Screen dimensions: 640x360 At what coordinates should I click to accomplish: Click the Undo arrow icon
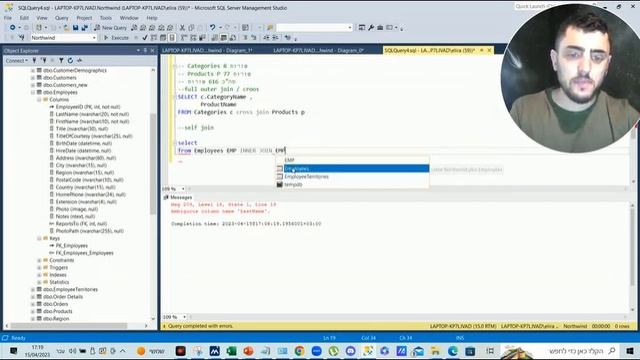212,28
